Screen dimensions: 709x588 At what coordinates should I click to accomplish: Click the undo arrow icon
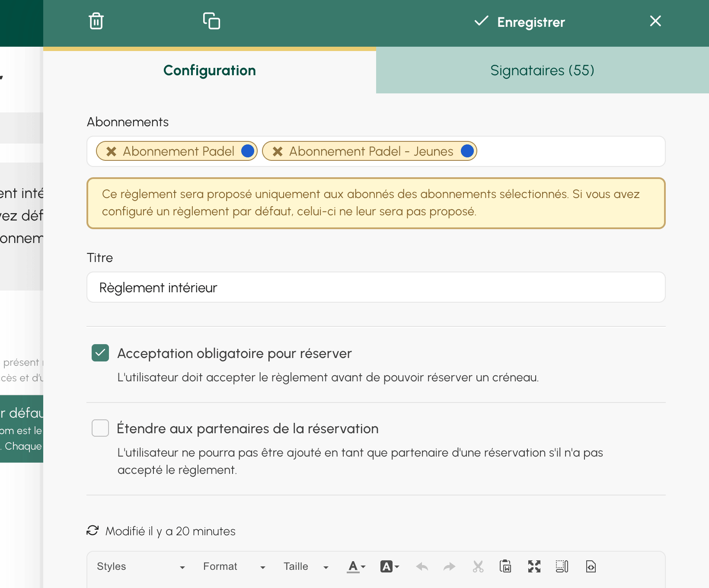[x=422, y=566]
